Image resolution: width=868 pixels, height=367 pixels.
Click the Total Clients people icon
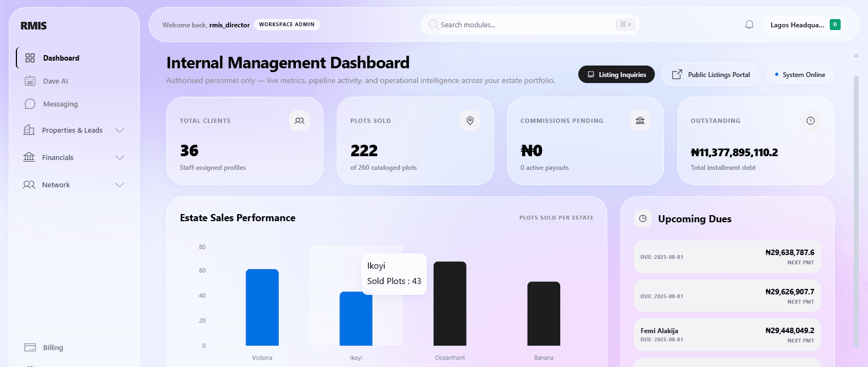(x=300, y=121)
